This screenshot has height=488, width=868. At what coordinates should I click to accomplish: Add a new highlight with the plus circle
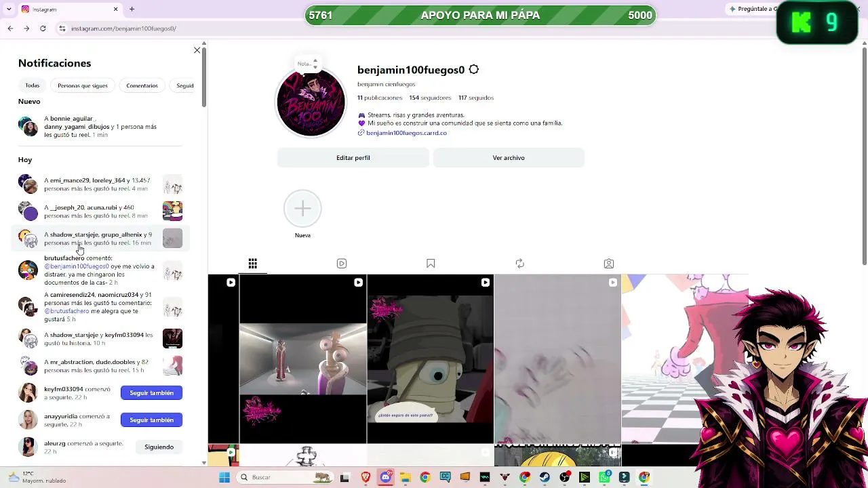302,209
